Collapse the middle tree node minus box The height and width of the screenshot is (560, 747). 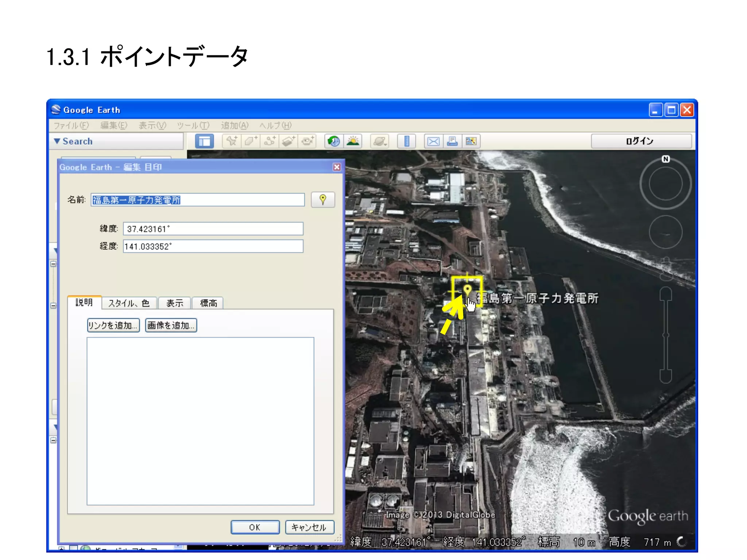click(54, 306)
